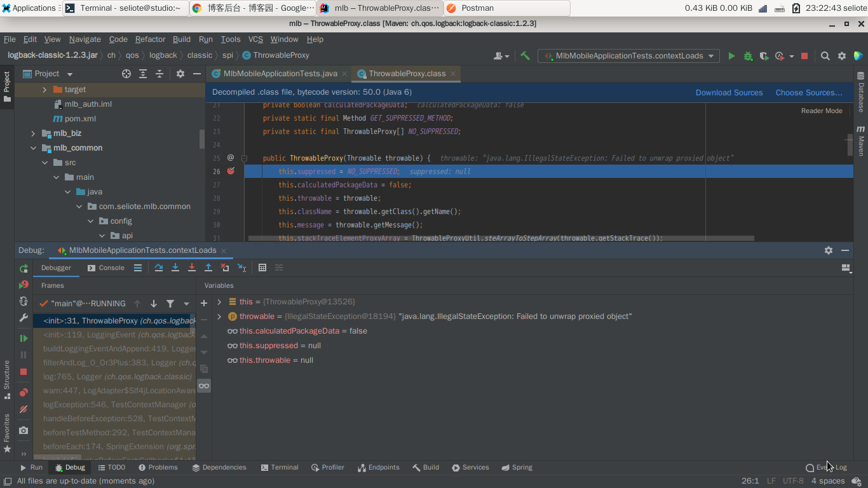Open Services tool window
Viewport: 868px width, 488px height.
tap(470, 467)
